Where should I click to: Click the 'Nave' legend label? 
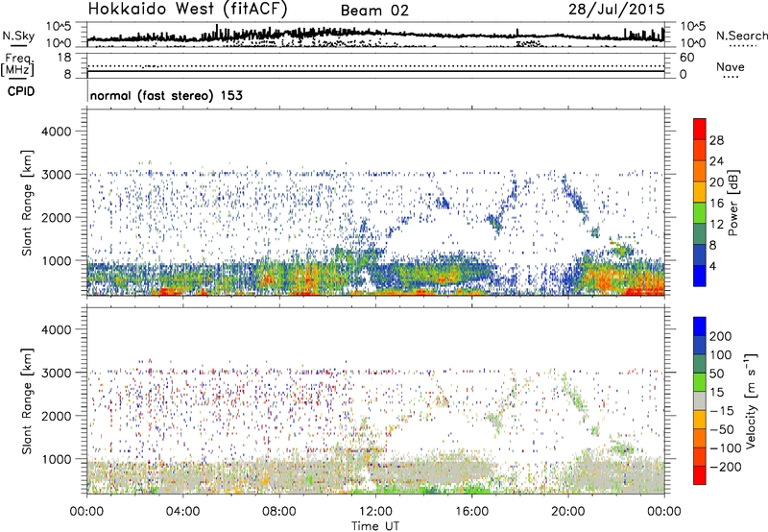tap(731, 66)
